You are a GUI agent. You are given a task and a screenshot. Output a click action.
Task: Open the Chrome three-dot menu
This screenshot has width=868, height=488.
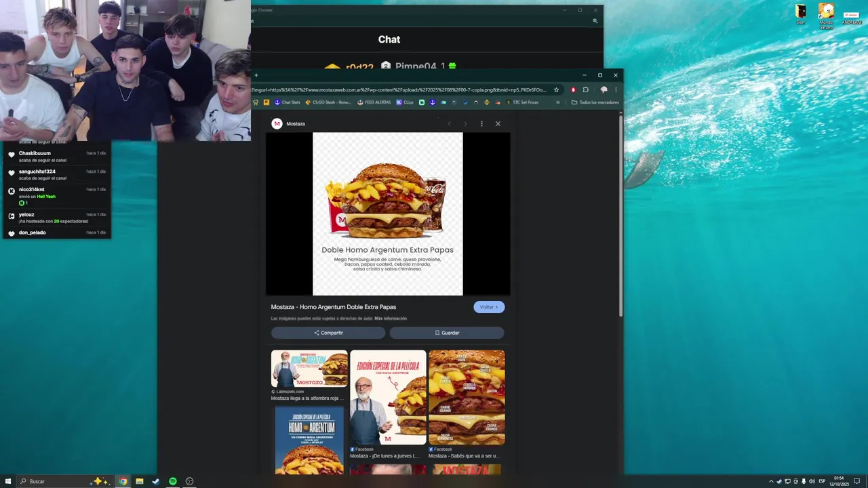616,89
